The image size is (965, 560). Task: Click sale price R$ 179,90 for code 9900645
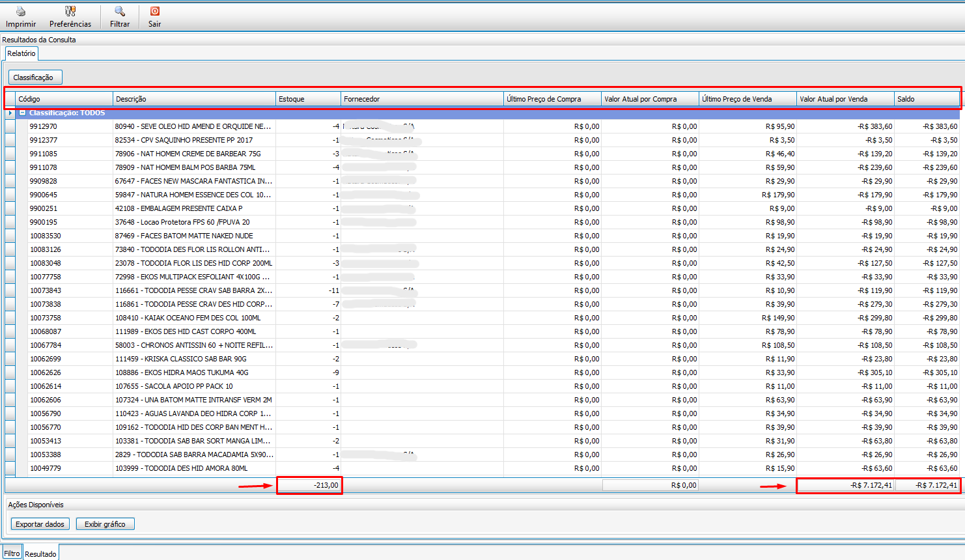click(778, 195)
